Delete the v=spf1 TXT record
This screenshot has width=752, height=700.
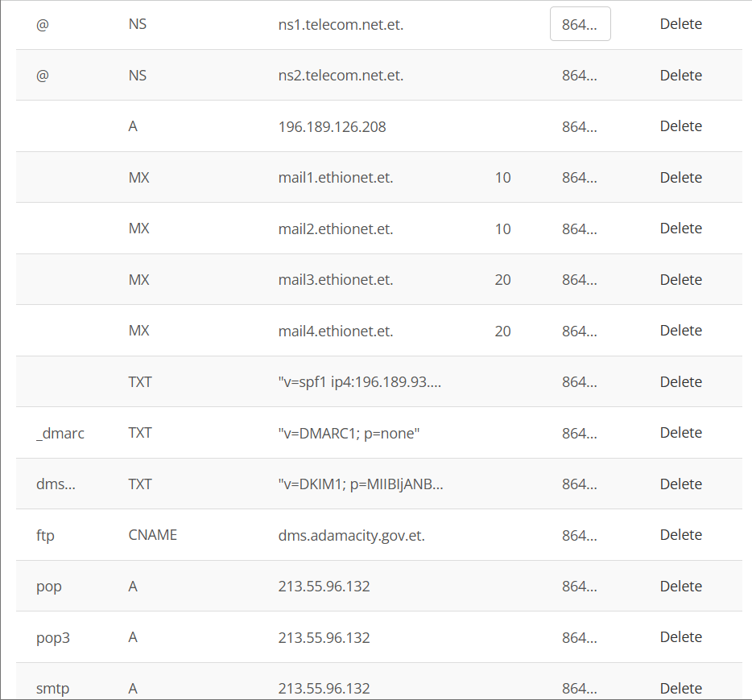click(680, 382)
